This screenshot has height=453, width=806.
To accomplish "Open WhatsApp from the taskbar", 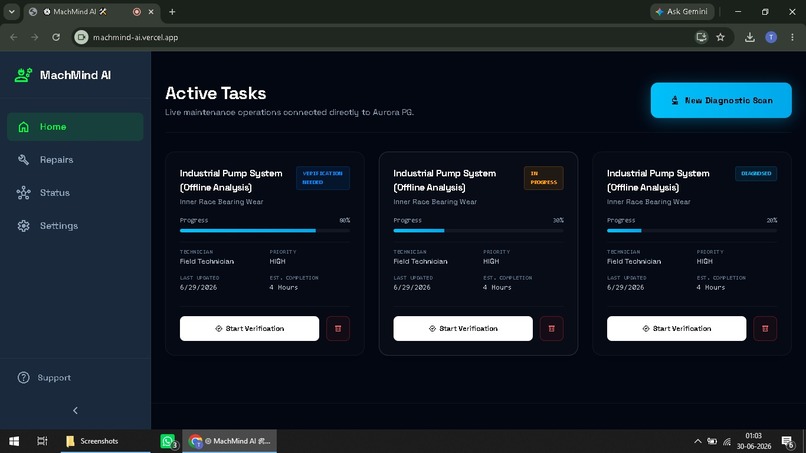I will [168, 441].
